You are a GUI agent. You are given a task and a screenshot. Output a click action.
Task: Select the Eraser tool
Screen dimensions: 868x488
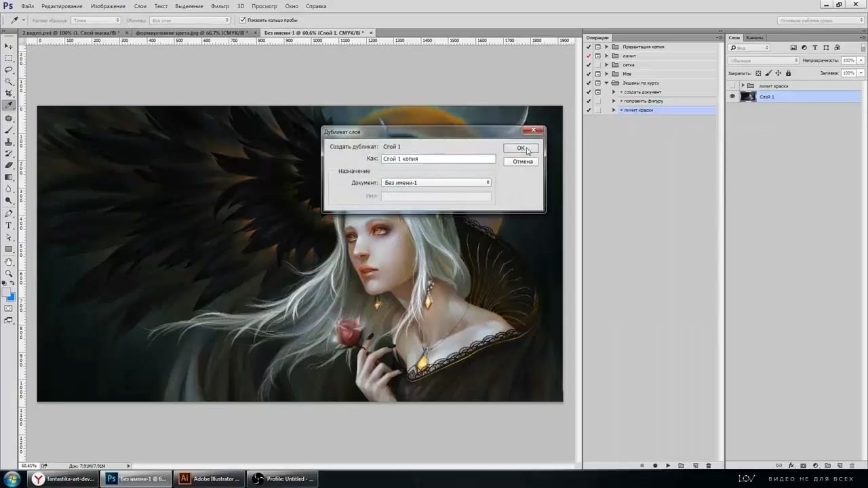click(9, 165)
